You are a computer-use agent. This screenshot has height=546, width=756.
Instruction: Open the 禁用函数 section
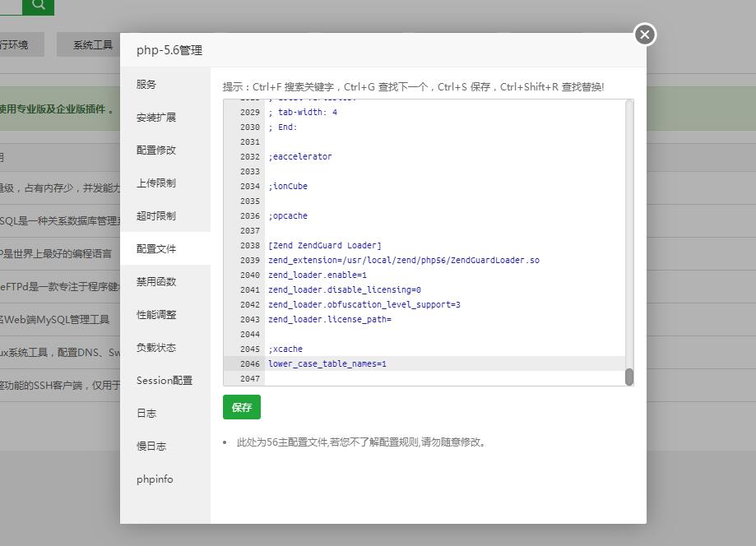[x=156, y=282]
